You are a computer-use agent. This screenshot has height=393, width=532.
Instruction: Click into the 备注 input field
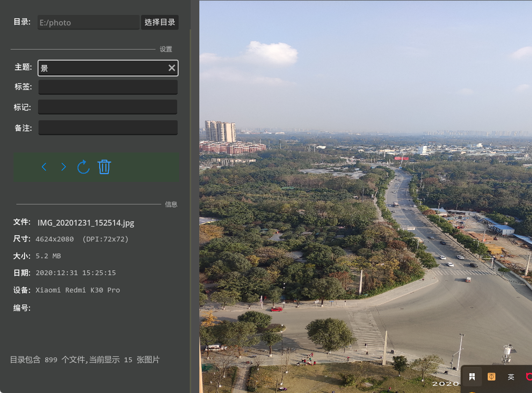tap(108, 127)
